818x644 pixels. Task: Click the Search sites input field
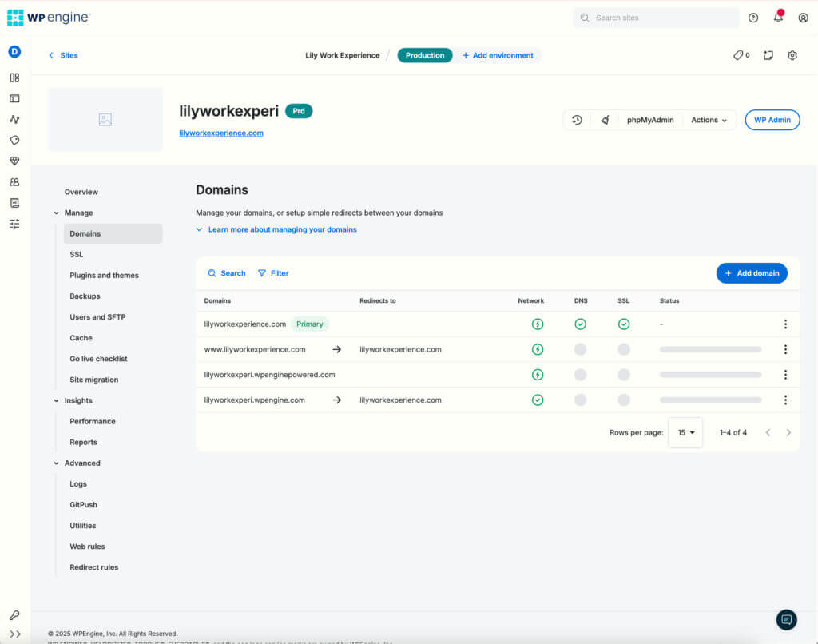(x=656, y=18)
